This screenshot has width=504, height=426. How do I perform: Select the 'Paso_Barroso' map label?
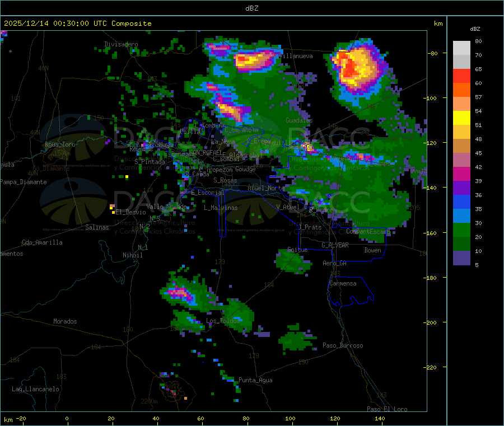point(343,345)
